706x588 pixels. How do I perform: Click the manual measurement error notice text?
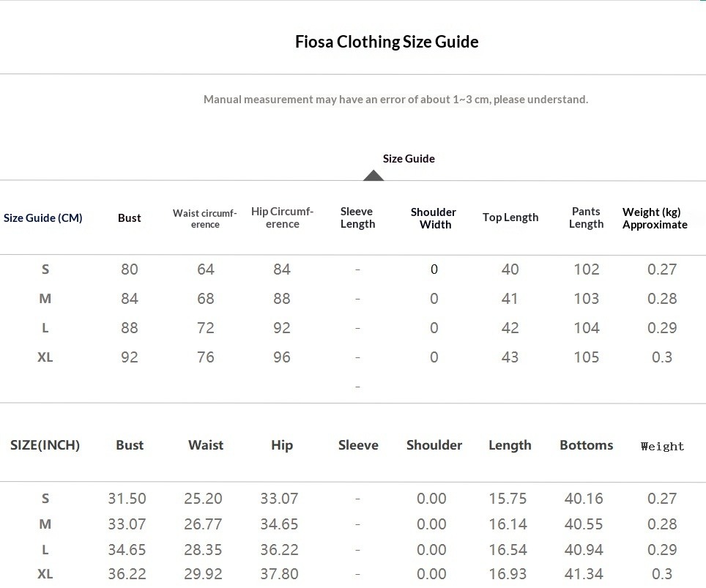(x=395, y=99)
